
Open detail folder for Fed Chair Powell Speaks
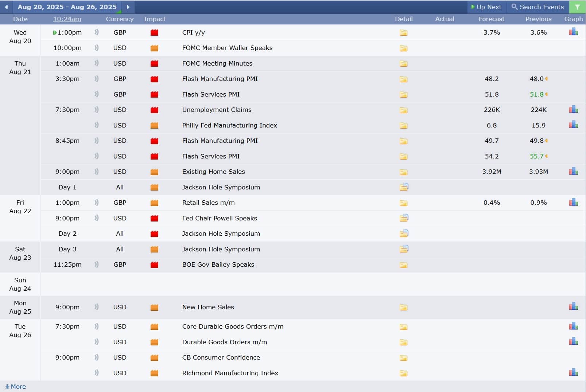404,218
